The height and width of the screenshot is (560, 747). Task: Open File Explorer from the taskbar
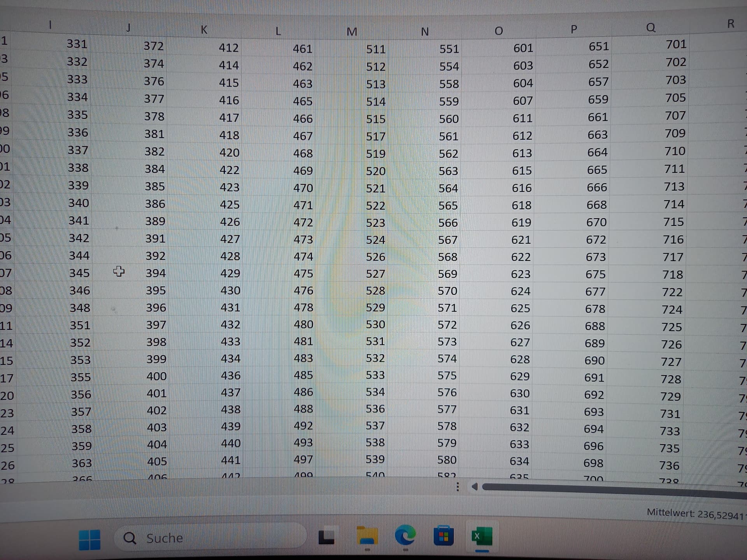[367, 537]
